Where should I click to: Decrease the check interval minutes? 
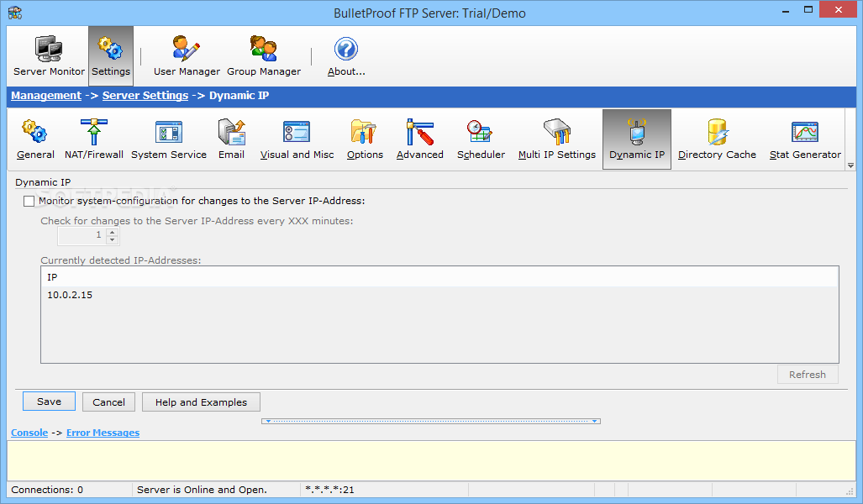coord(113,240)
